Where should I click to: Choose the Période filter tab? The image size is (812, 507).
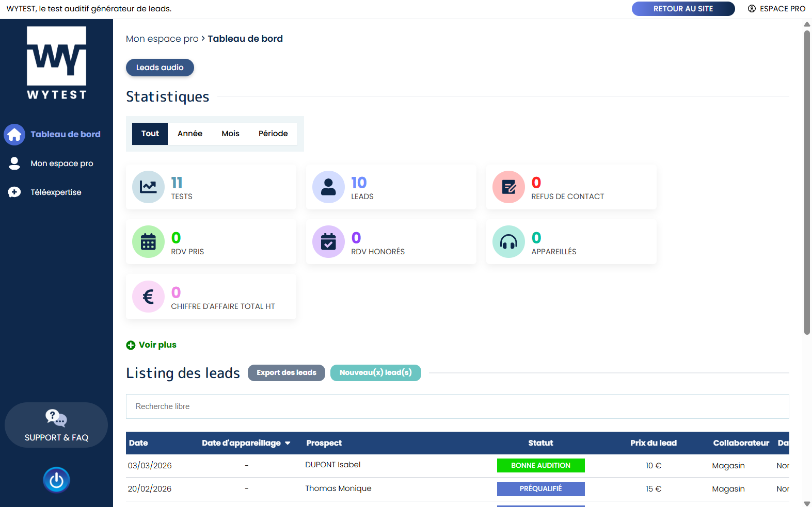click(273, 134)
